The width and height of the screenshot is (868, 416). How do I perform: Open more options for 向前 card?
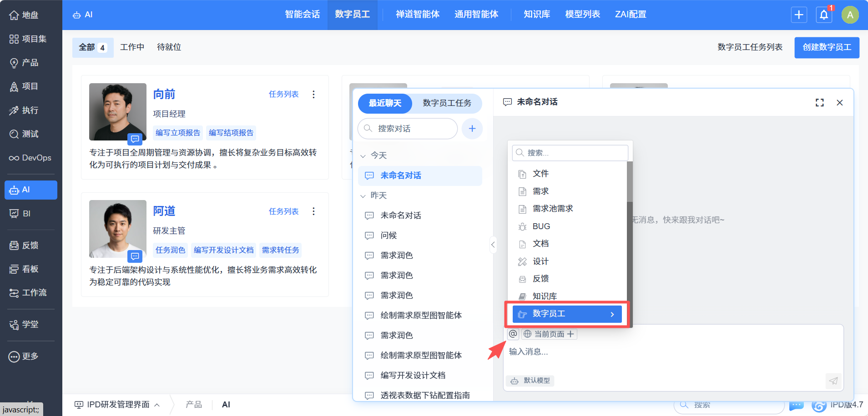313,94
